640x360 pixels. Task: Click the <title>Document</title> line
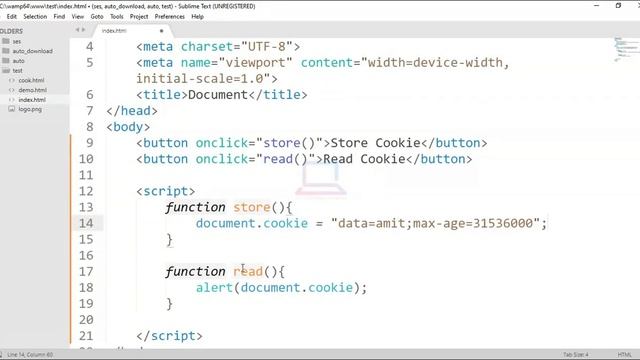(x=222, y=95)
